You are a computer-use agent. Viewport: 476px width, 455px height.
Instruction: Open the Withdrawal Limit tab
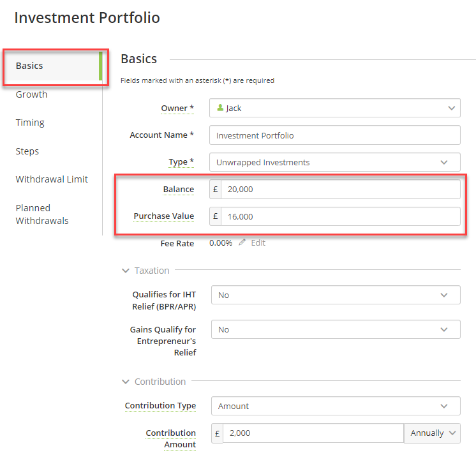(x=52, y=179)
